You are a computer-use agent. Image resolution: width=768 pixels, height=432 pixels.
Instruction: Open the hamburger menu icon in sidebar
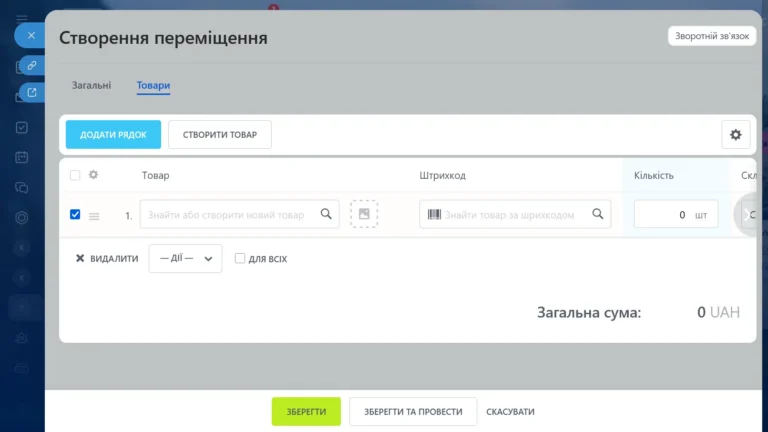(x=22, y=19)
